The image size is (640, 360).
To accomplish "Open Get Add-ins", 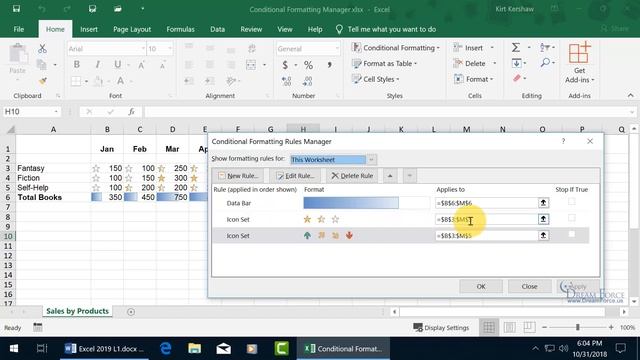I will [580, 62].
